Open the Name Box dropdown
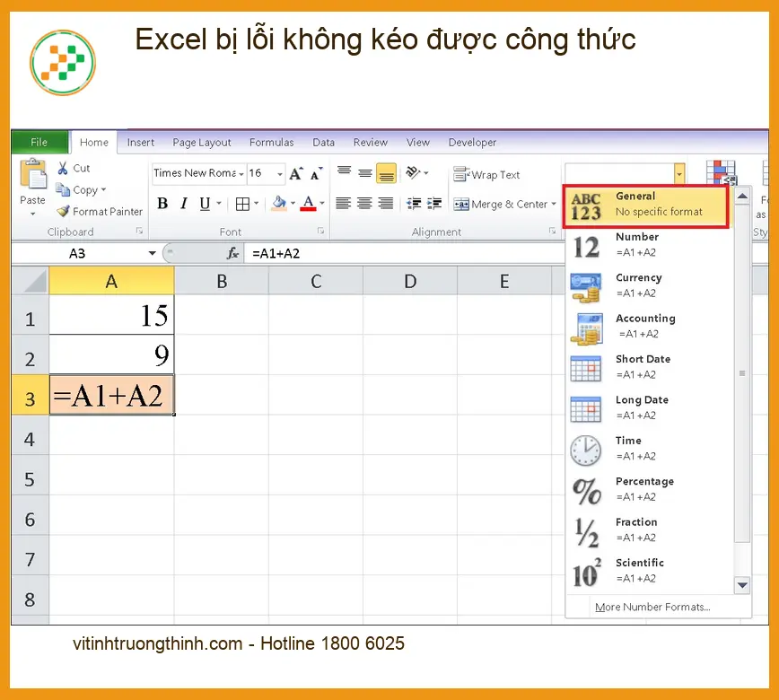Viewport: 779px width, 700px height. pyautogui.click(x=152, y=253)
